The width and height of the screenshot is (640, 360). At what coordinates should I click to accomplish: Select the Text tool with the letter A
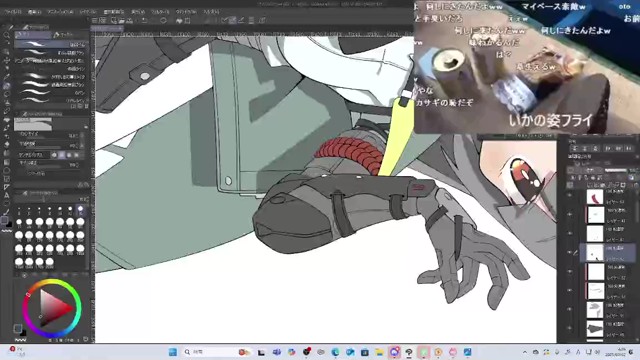click(x=7, y=195)
